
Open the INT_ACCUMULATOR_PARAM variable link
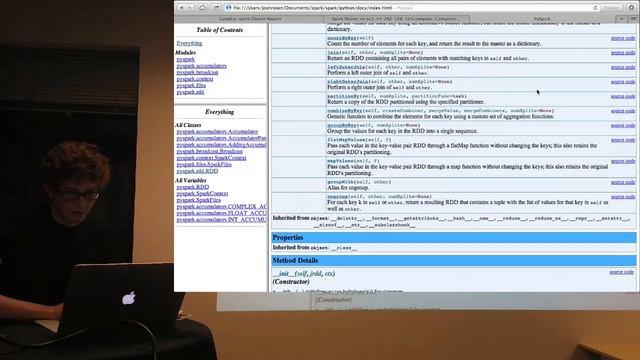221,220
